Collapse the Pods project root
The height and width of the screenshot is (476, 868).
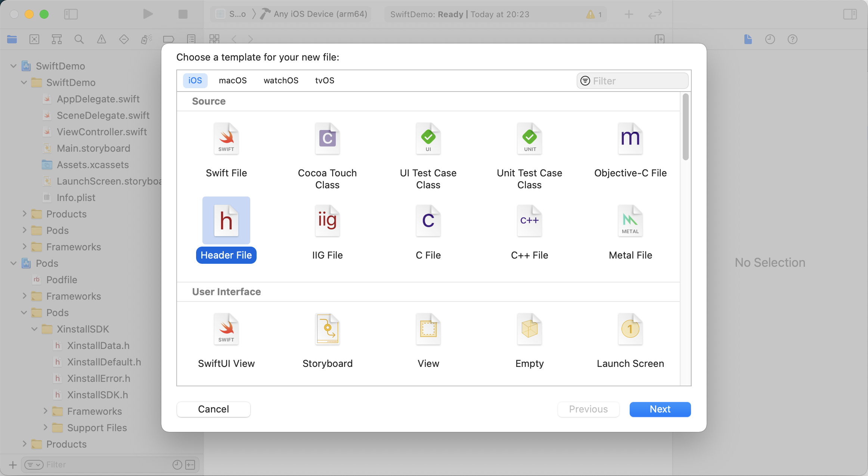click(x=13, y=263)
